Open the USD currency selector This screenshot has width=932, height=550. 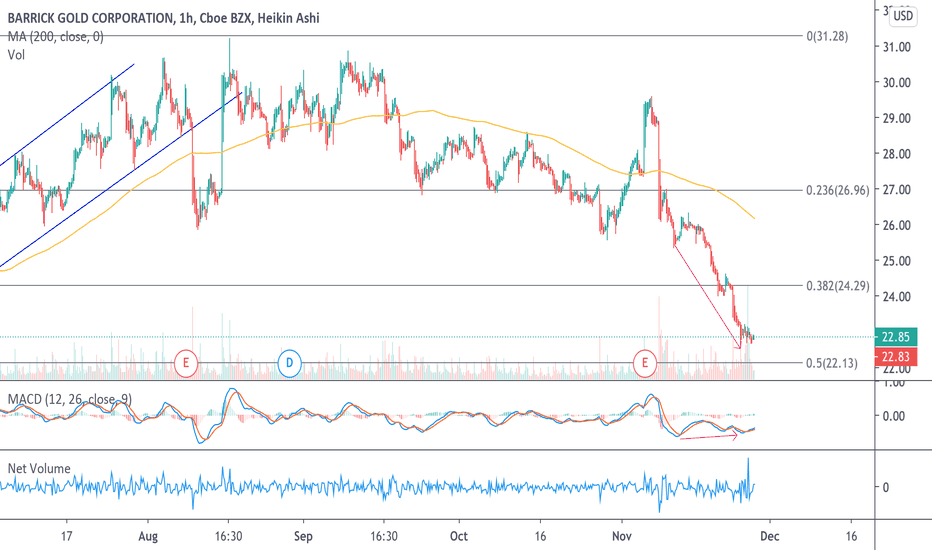tap(903, 16)
